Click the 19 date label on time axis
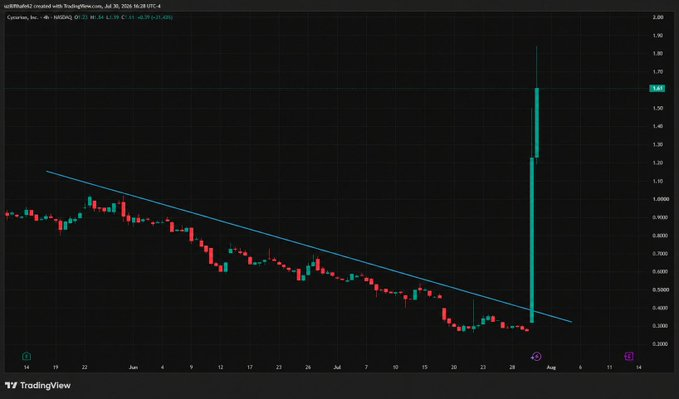Screen dimensions: 679x399 click(55, 367)
